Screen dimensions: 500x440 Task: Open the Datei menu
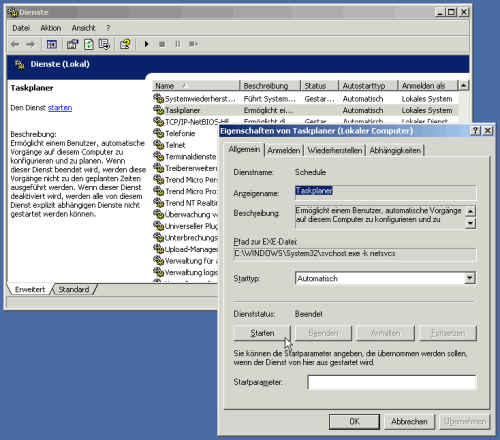pos(21,28)
